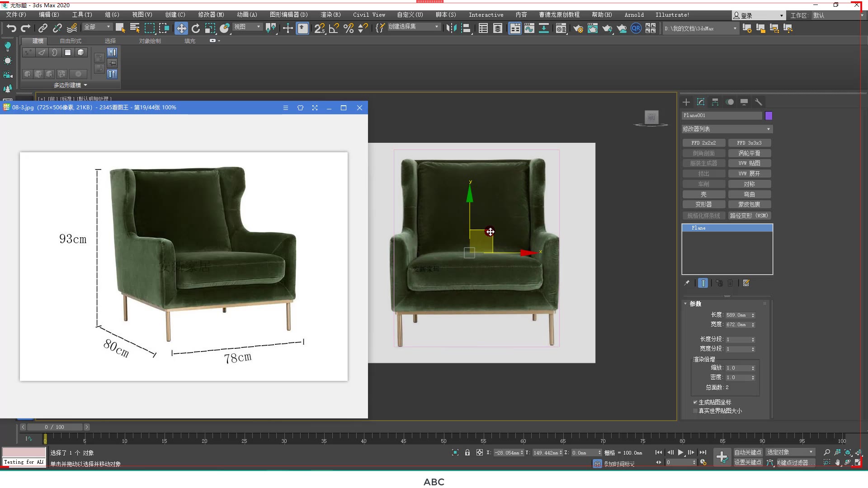Activate the Select and Scale tool
Screen dimensions: 868x488
click(210, 28)
